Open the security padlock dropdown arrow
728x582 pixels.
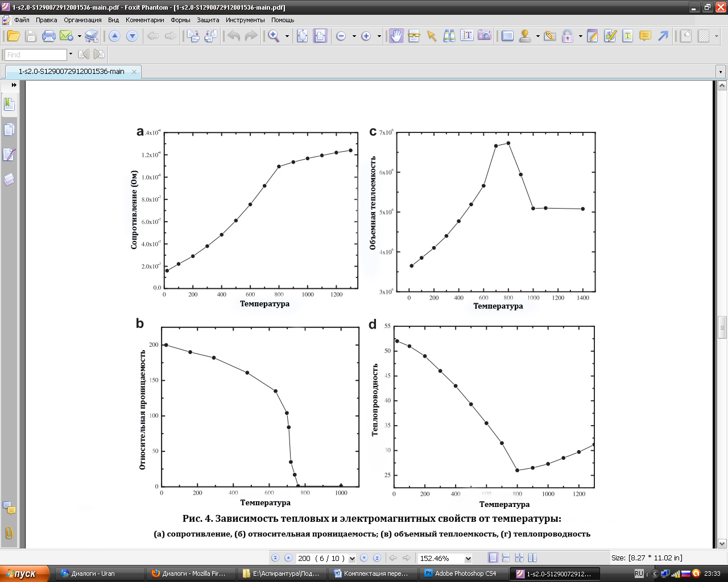(x=581, y=36)
